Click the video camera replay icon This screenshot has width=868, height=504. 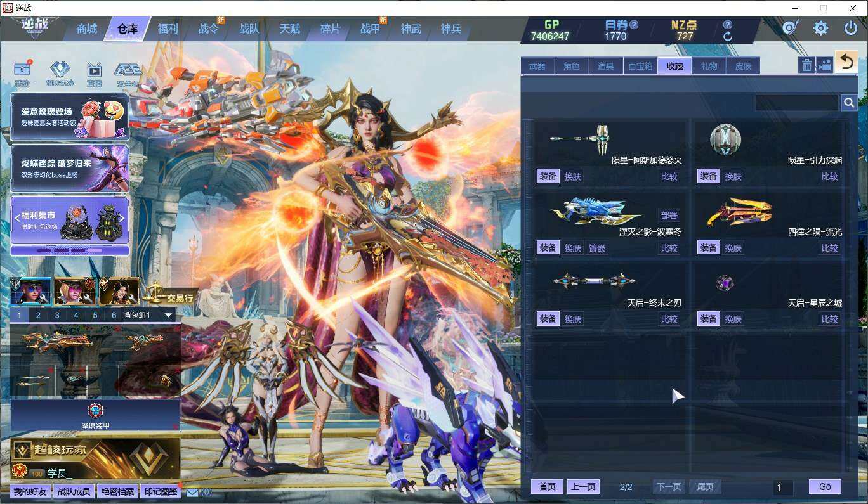click(x=824, y=65)
